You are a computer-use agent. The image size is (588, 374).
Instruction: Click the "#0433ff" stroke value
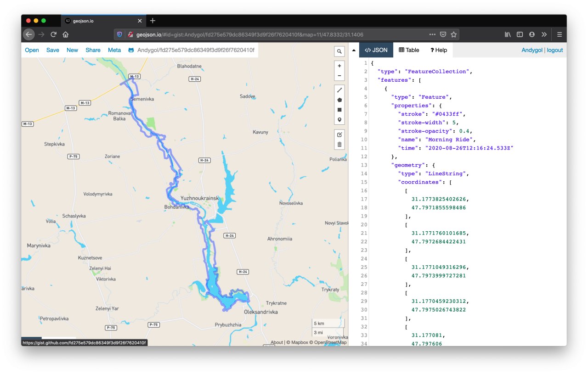[x=449, y=114]
